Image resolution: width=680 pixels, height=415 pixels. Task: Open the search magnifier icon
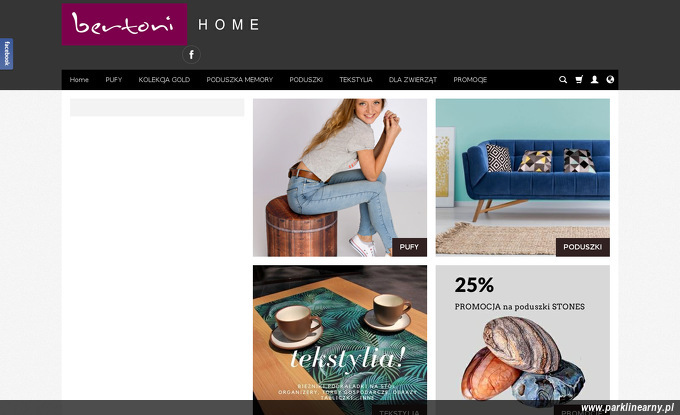(x=563, y=79)
